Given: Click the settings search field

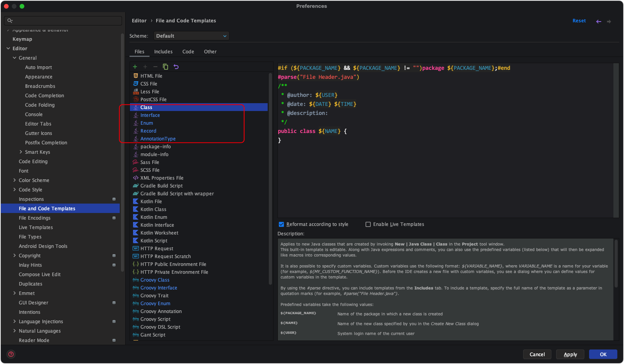Looking at the screenshot, I should click(x=63, y=21).
